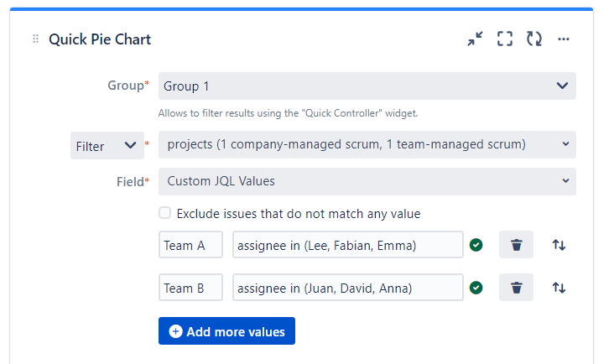Edit the Team B name field
The width and height of the screenshot is (614, 364).
point(190,288)
